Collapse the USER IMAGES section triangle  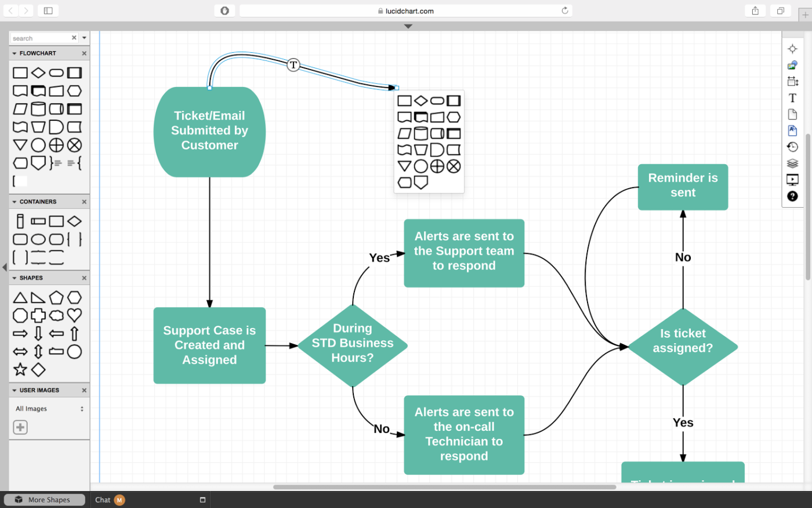coord(14,391)
